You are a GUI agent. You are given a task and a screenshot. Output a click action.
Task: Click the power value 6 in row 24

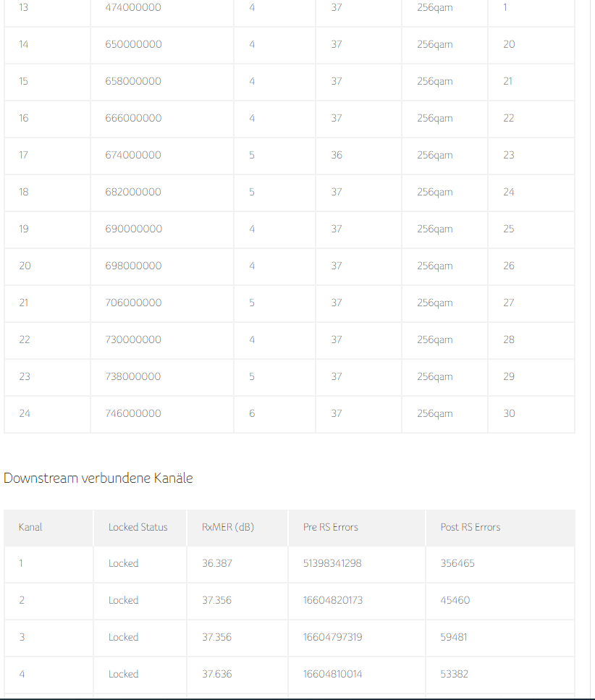tap(252, 413)
